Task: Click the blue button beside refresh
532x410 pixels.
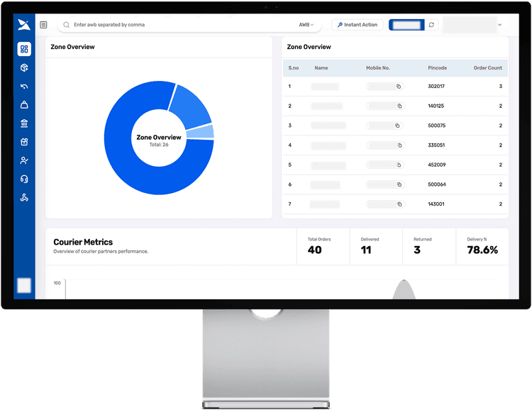Action: coord(406,25)
